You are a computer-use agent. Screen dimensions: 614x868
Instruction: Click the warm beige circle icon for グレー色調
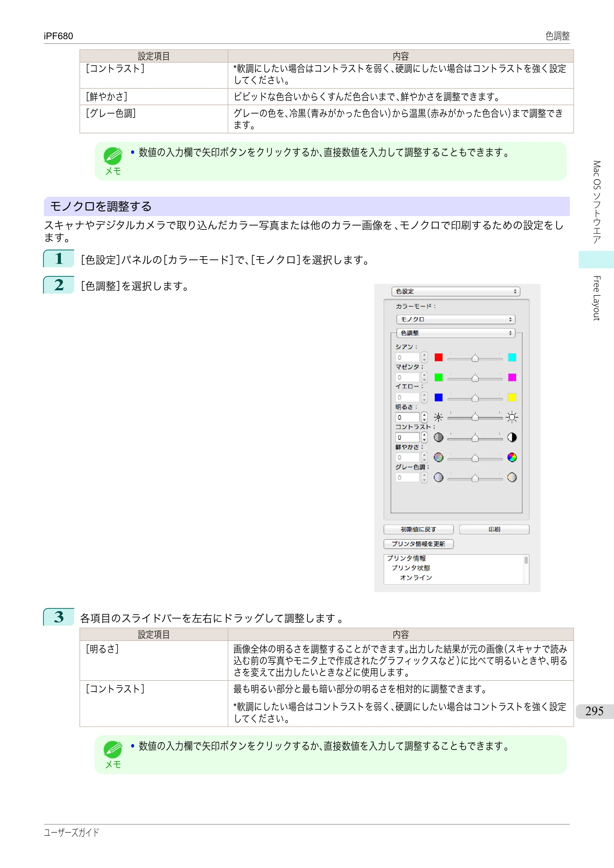[x=512, y=477]
